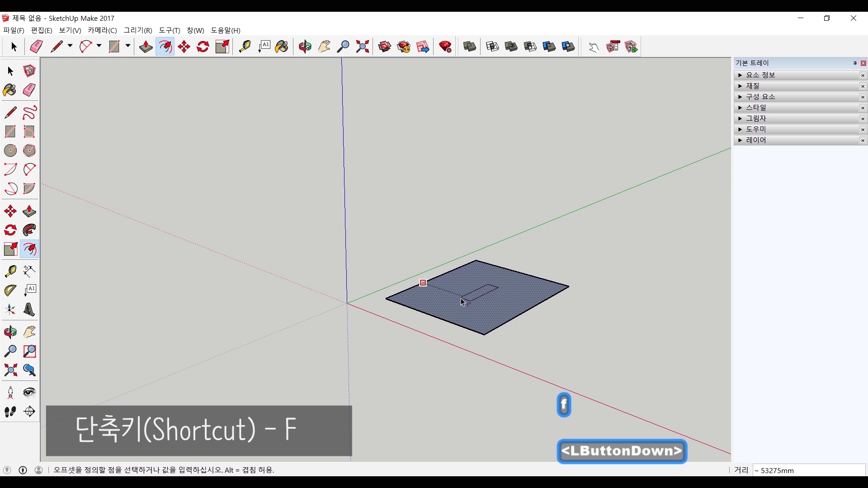Close the 레이어 panel section
The width and height of the screenshot is (868, 488).
pyautogui.click(x=863, y=141)
